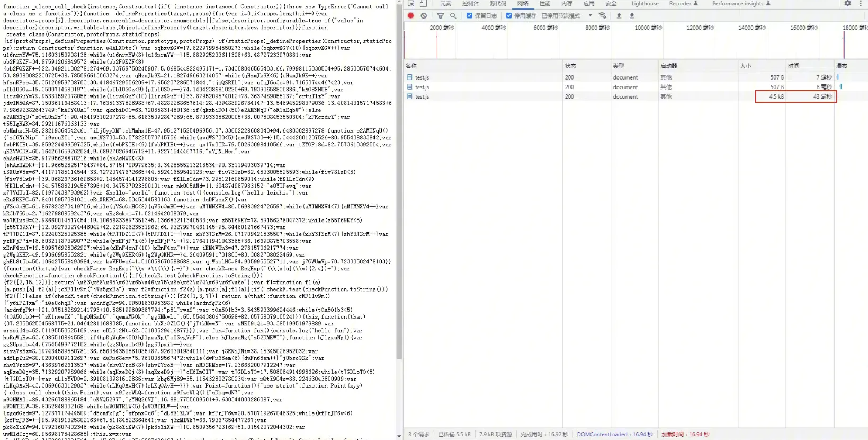
Task: Toggle the 停用缓存 checkbox
Action: [509, 16]
